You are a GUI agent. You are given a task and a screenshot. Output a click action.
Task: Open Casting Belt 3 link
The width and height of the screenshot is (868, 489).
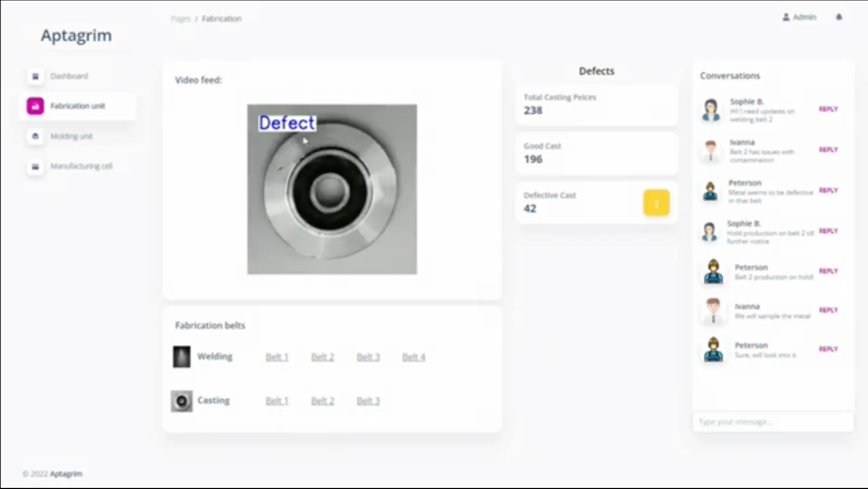pos(368,401)
